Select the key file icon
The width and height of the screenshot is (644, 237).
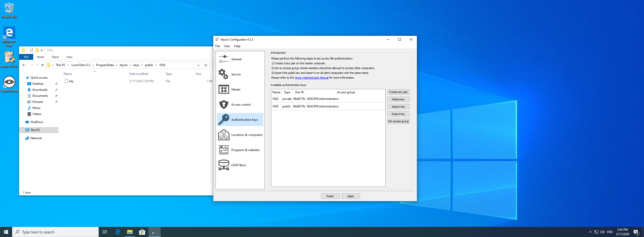66,81
